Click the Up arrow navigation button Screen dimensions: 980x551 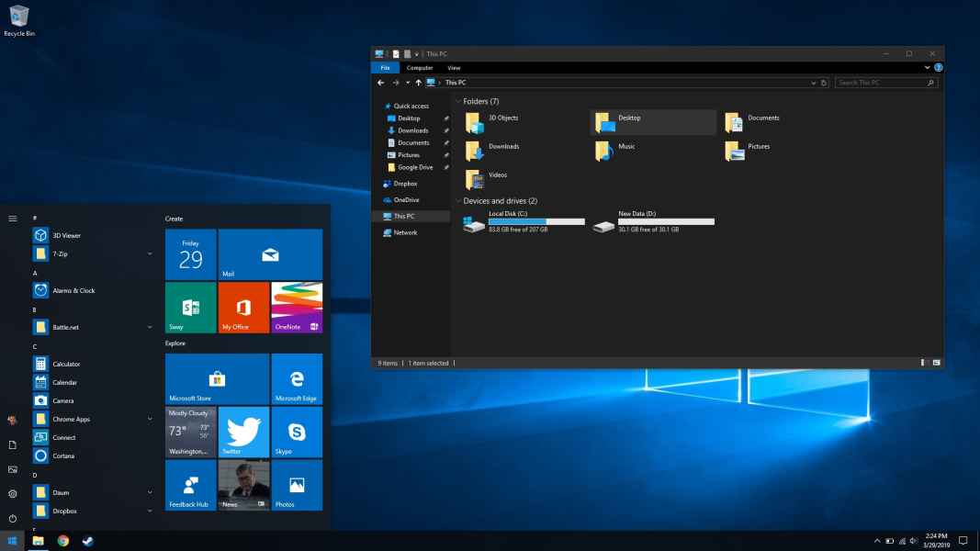(419, 83)
